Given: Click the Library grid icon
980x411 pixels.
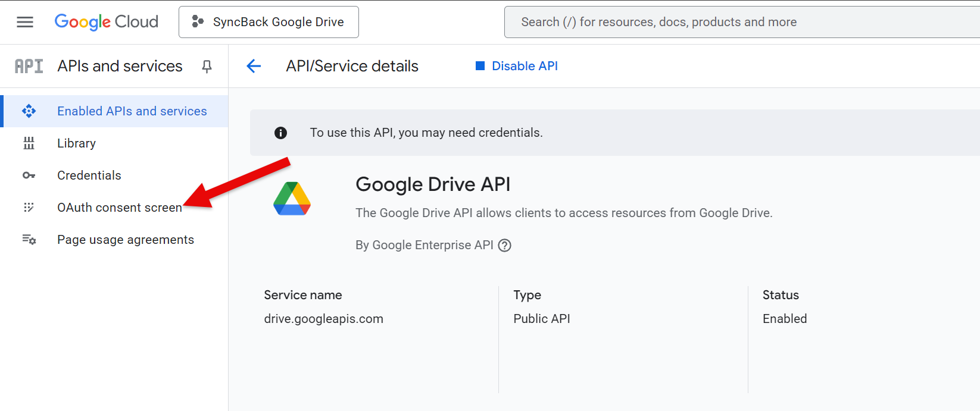Looking at the screenshot, I should [x=29, y=143].
